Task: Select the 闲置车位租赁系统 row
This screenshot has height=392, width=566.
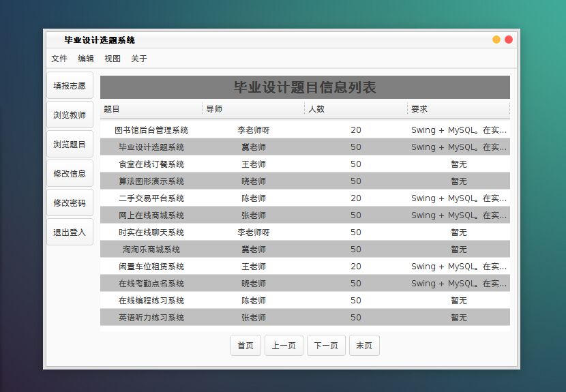Action: click(x=305, y=267)
